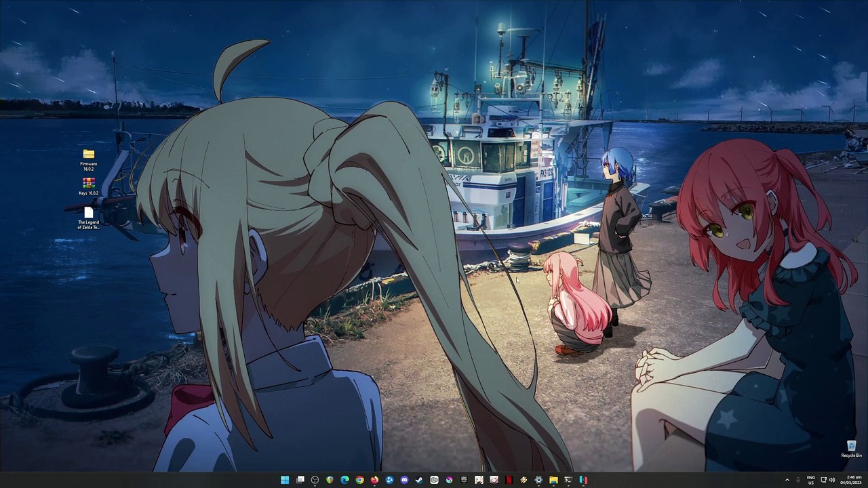Screen dimensions: 868x488
Task: Show hidden icons in the system tray
Action: coord(787,480)
